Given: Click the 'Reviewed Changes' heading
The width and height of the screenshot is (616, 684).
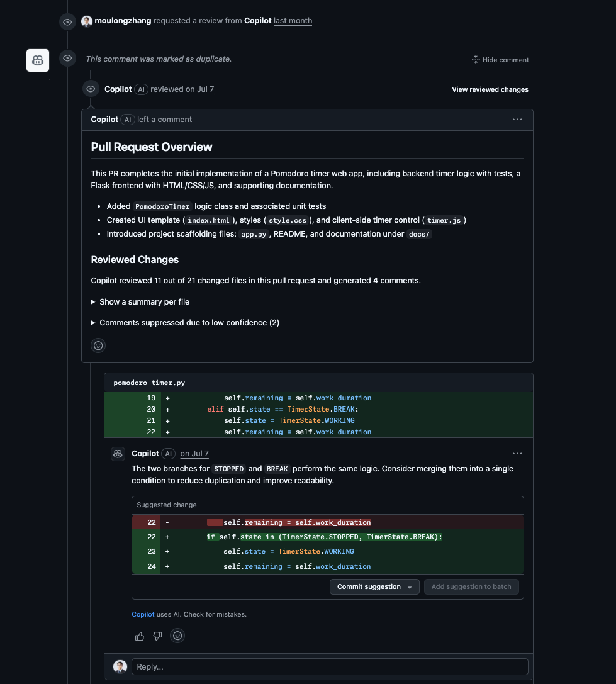Looking at the screenshot, I should [135, 259].
